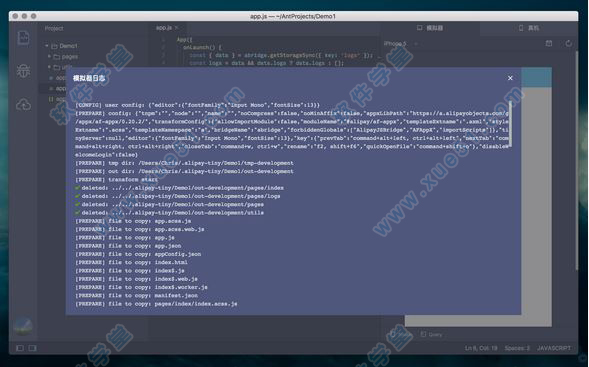Click the 'file to copy: manifest.json' line
Screen dimensions: 589x367
click(136, 295)
